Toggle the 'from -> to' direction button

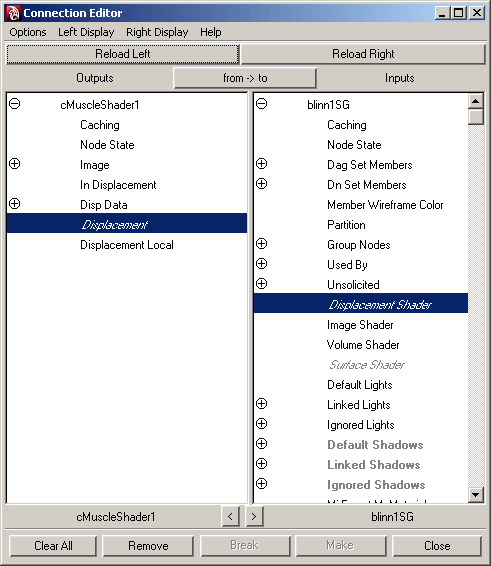click(x=245, y=78)
